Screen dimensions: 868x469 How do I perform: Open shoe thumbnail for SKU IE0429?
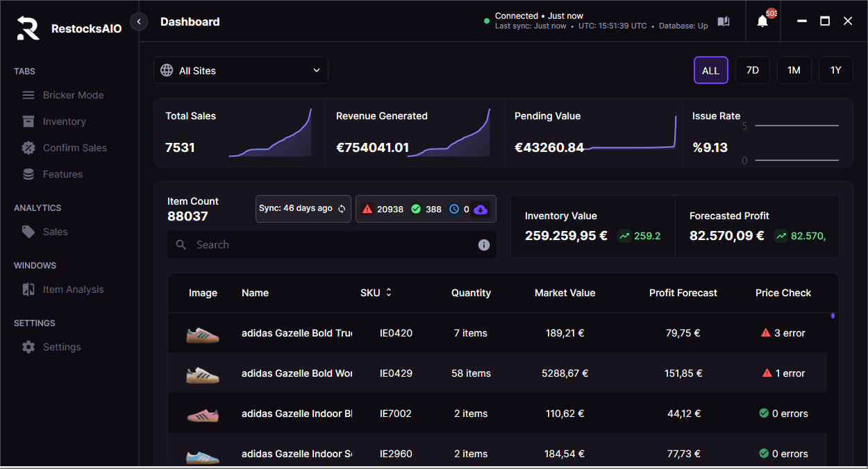click(x=203, y=374)
